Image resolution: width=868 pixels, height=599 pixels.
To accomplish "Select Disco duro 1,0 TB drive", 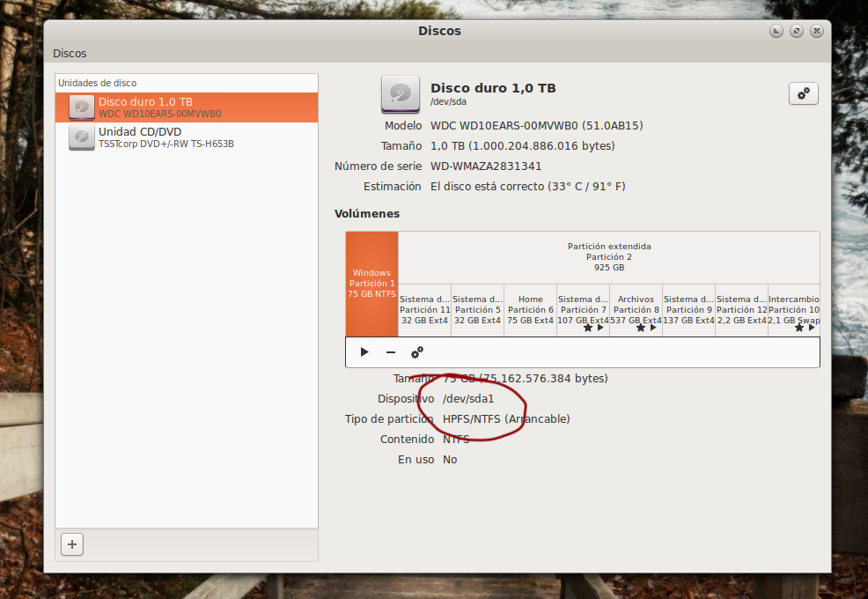I will (x=186, y=107).
